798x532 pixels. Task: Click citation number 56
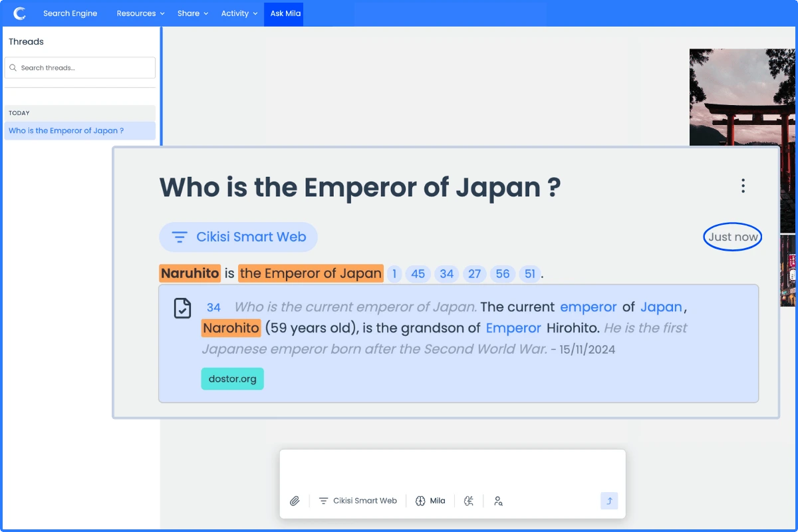pyautogui.click(x=502, y=273)
